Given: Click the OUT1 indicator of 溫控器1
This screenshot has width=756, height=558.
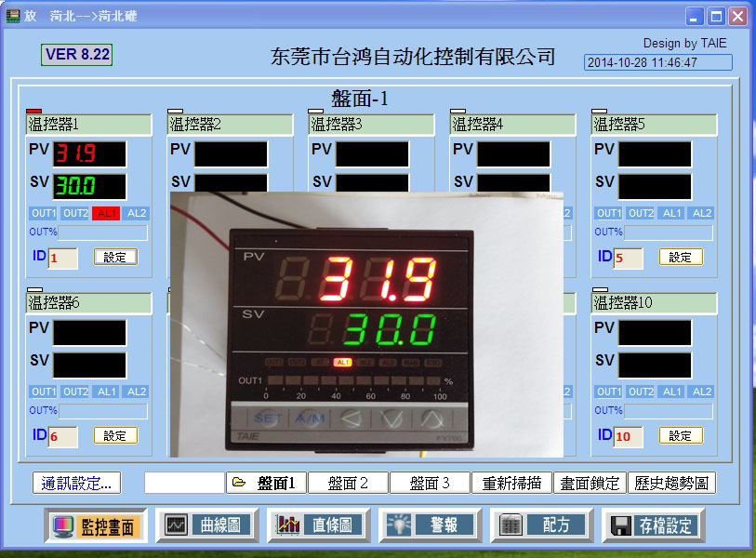Looking at the screenshot, I should coord(44,213).
